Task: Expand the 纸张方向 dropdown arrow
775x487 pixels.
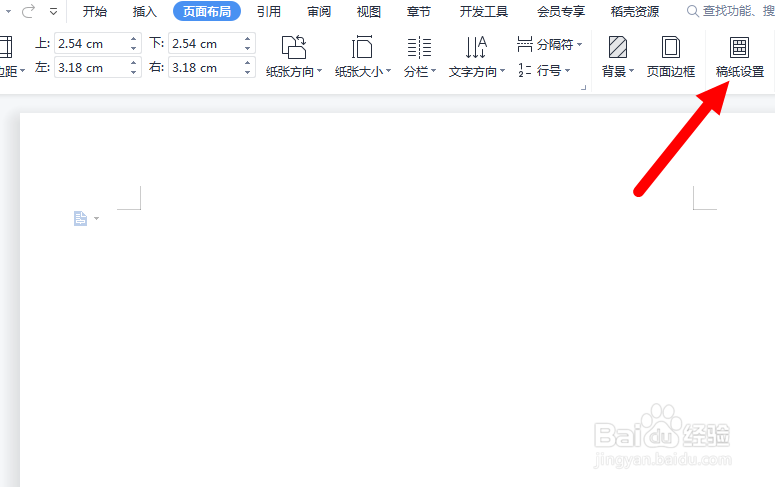Action: click(319, 71)
